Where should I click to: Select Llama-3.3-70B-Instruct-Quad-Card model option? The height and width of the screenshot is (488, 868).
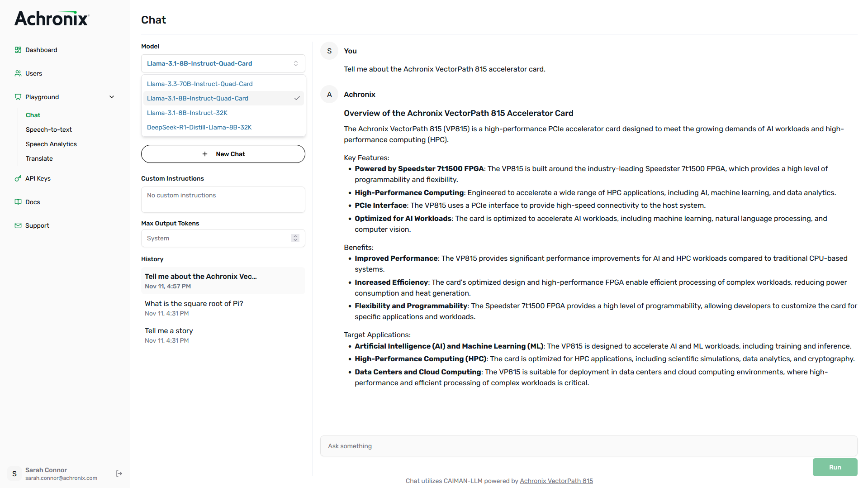point(200,84)
